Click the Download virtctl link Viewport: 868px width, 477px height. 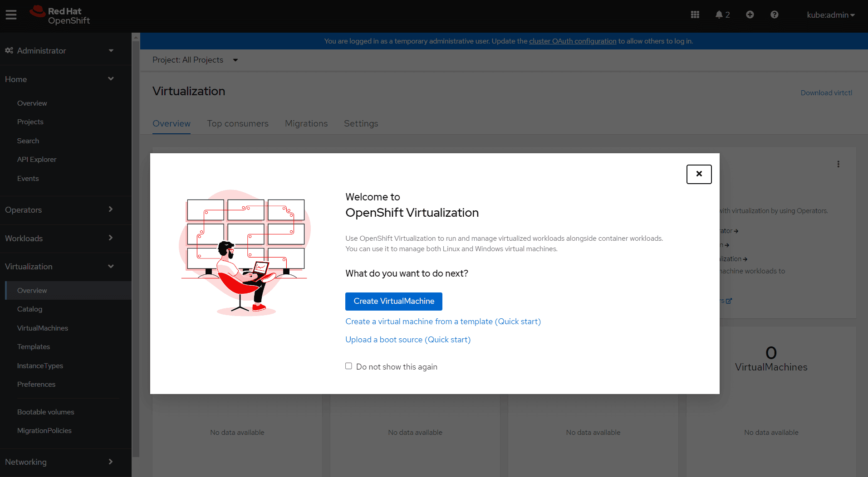click(x=826, y=92)
